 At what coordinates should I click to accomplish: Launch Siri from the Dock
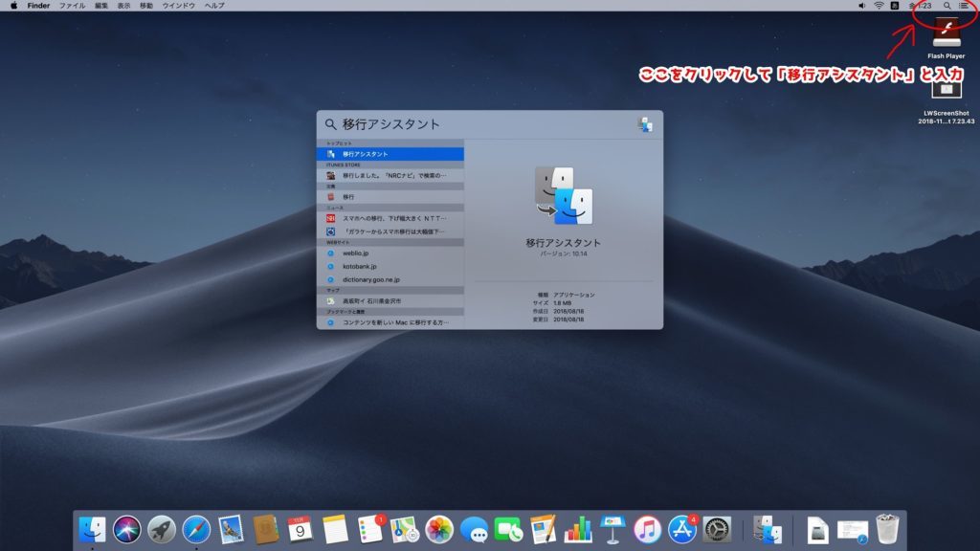tap(127, 530)
